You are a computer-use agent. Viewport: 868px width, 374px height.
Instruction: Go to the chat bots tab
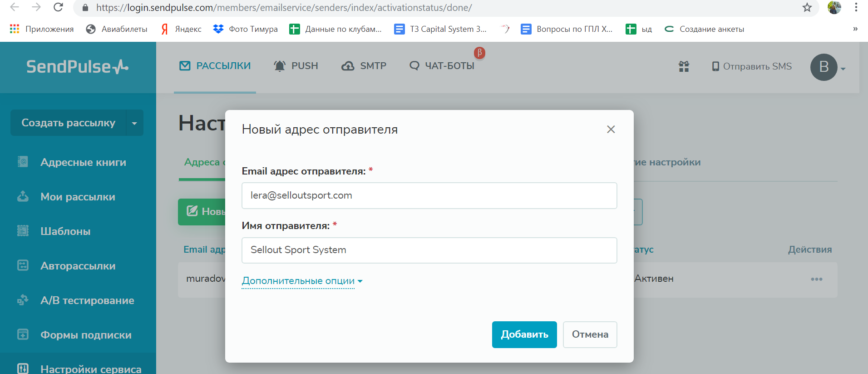coord(442,66)
